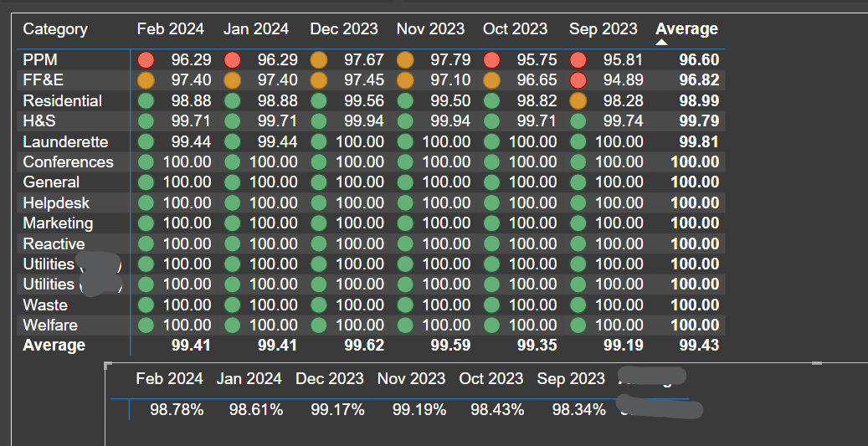Click the orange status icon for FF&E Feb 2024
This screenshot has height=446, width=868.
146,80
